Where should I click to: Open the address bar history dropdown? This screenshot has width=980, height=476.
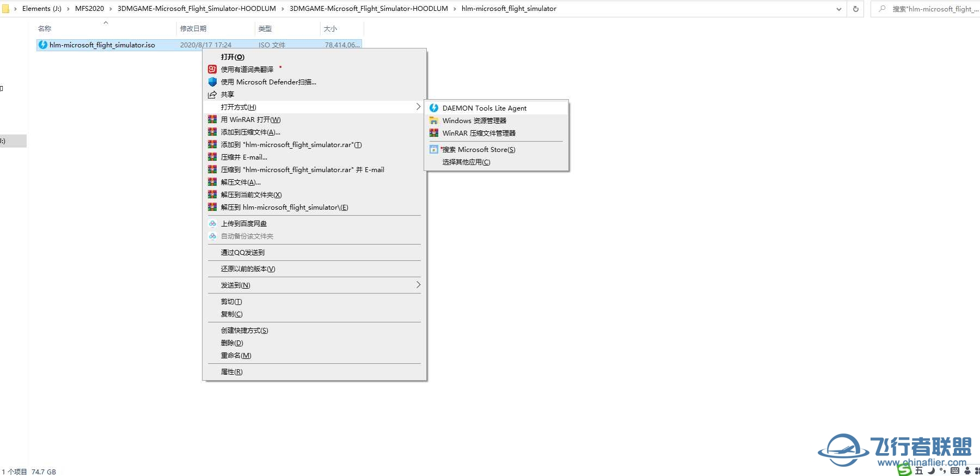point(839,9)
